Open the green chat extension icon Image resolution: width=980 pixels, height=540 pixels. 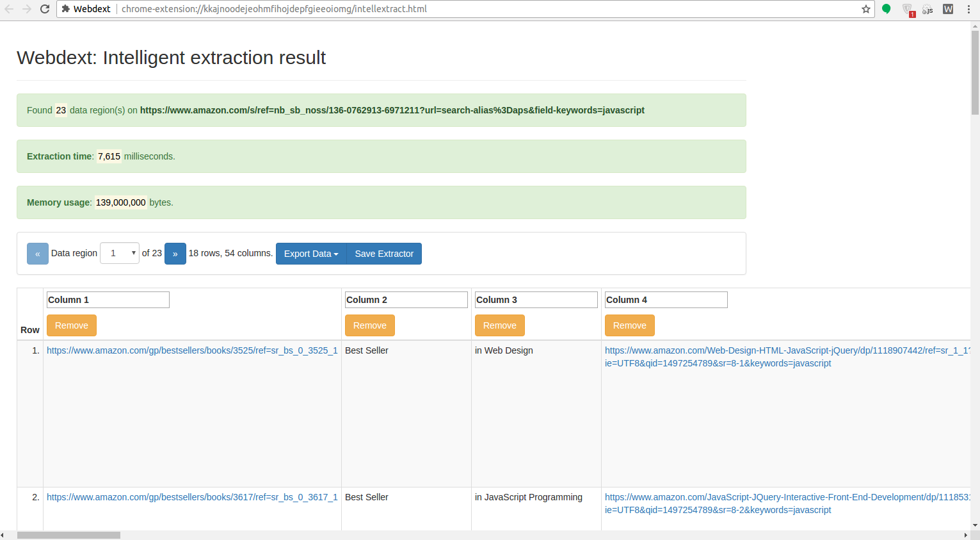pos(887,9)
